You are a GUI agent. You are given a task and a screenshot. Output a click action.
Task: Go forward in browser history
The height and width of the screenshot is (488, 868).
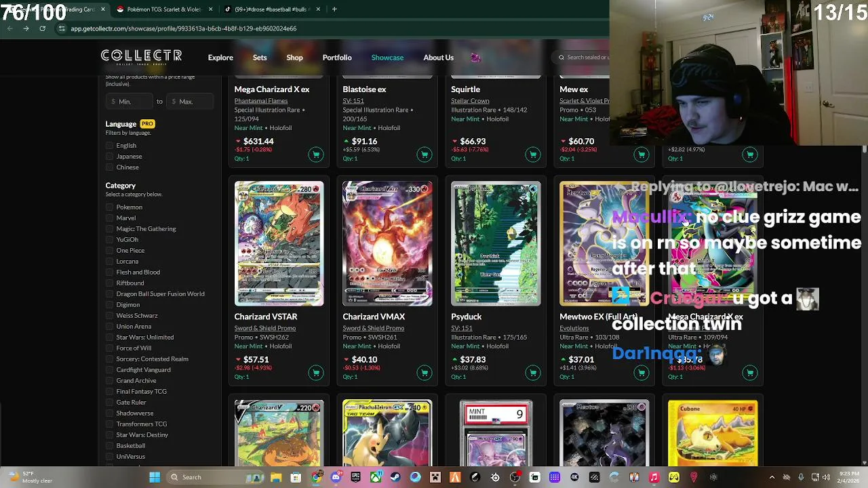[x=26, y=28]
